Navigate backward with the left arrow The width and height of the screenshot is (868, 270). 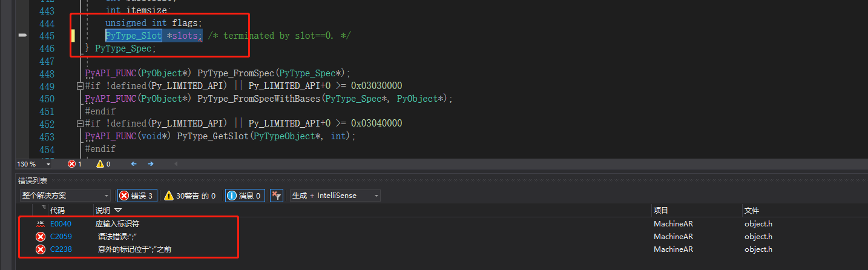pos(134,164)
